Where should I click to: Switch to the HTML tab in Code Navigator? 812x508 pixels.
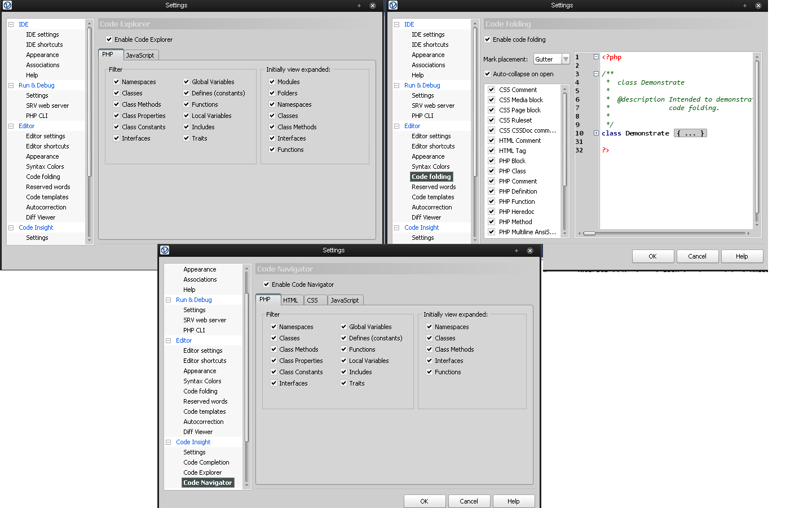[290, 300]
